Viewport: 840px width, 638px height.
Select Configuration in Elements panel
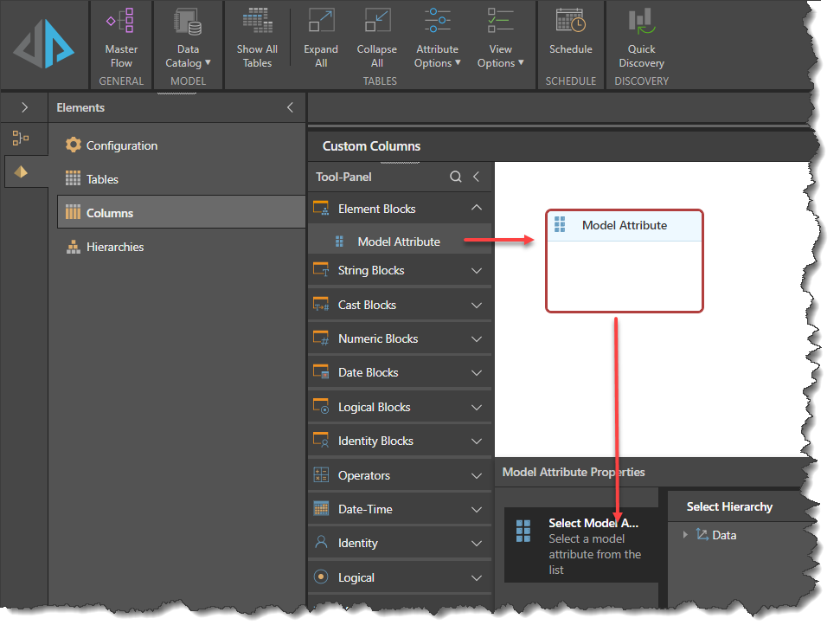[122, 145]
